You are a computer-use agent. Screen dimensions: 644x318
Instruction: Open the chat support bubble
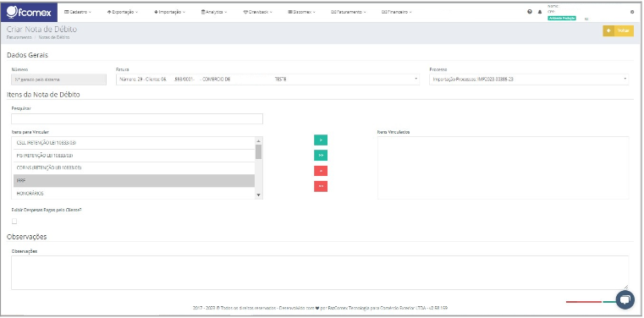tap(625, 300)
